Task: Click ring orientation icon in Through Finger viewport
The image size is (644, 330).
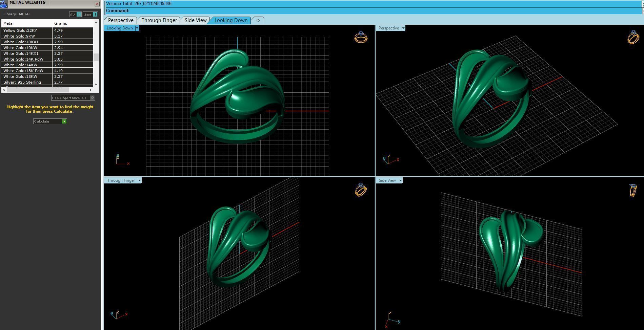Action: click(361, 190)
